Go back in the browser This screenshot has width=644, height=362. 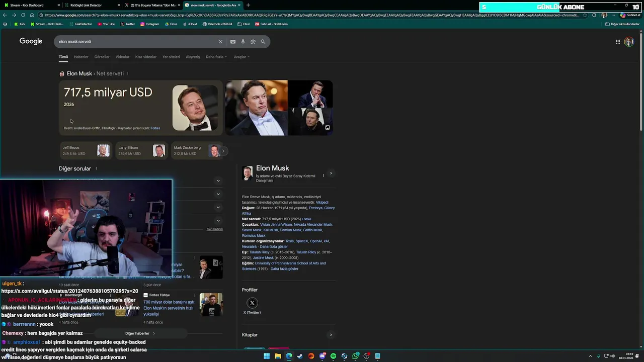click(x=5, y=15)
